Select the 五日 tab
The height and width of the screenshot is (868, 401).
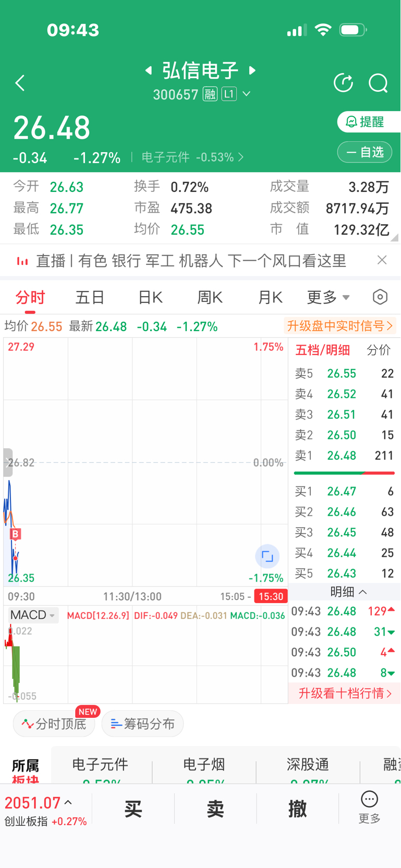point(90,298)
